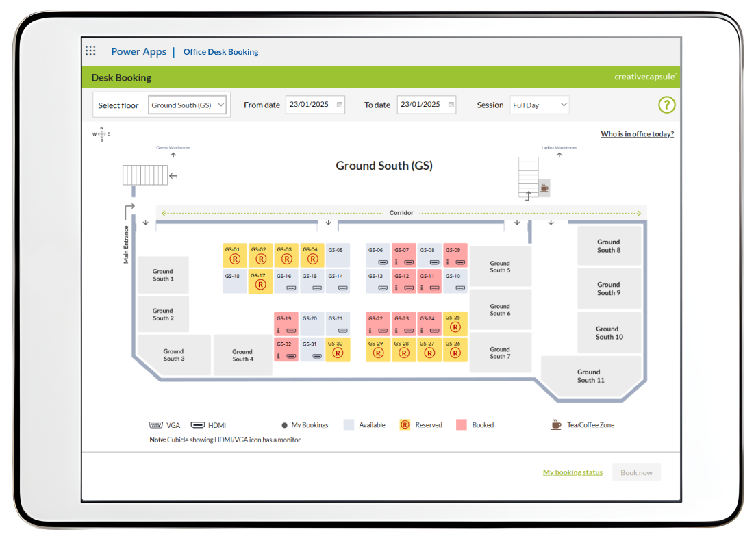756x534 pixels.
Task: Click the green question mark help icon
Action: coord(666,105)
